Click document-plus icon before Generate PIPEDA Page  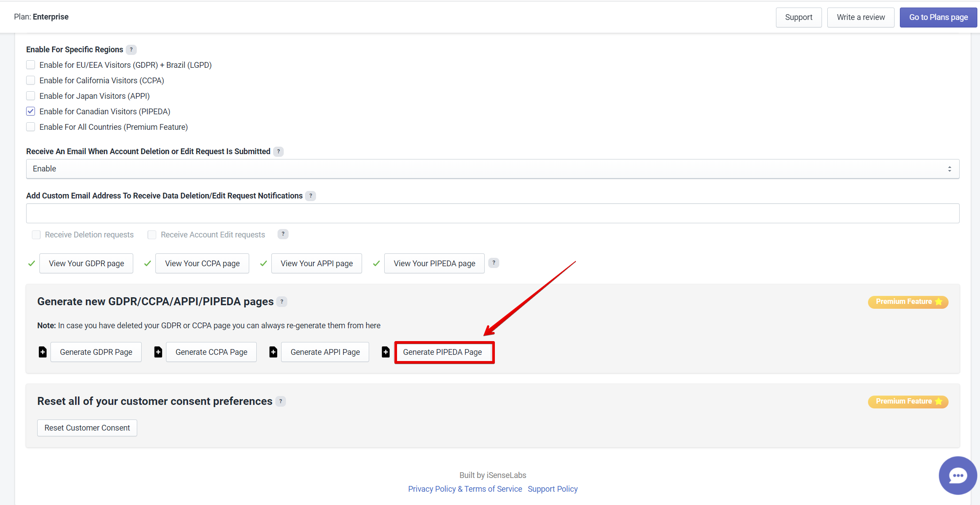[x=386, y=352]
